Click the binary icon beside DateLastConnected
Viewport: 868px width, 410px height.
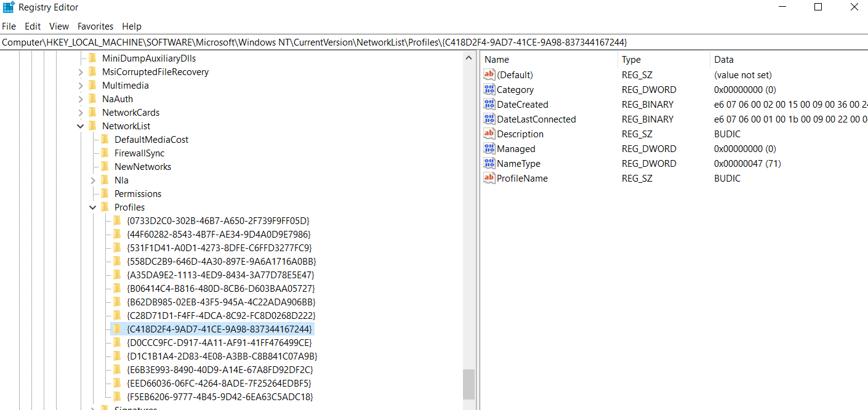click(489, 119)
